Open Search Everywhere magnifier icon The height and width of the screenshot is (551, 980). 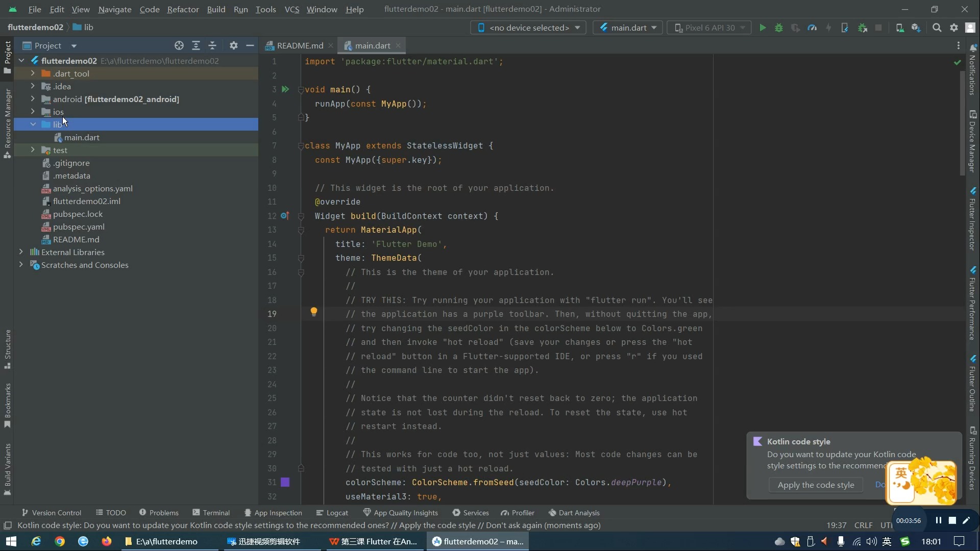pyautogui.click(x=937, y=28)
